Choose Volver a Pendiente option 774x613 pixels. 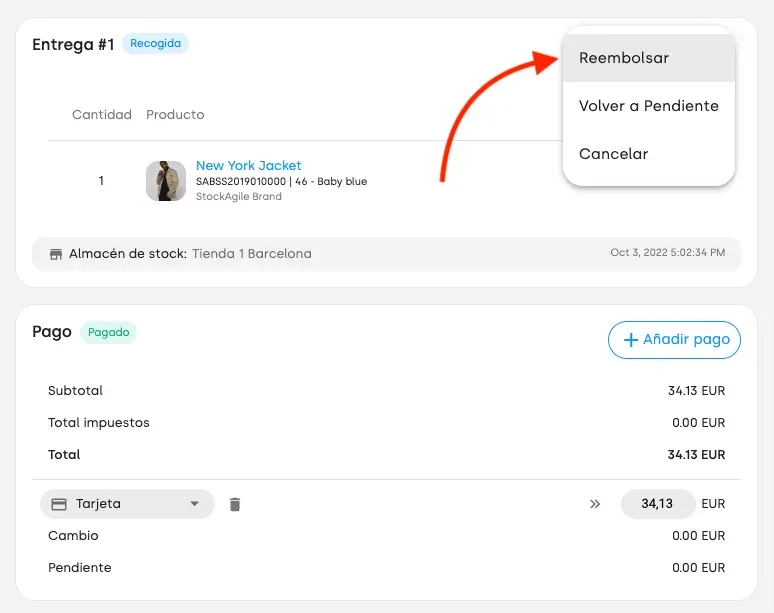pos(649,106)
